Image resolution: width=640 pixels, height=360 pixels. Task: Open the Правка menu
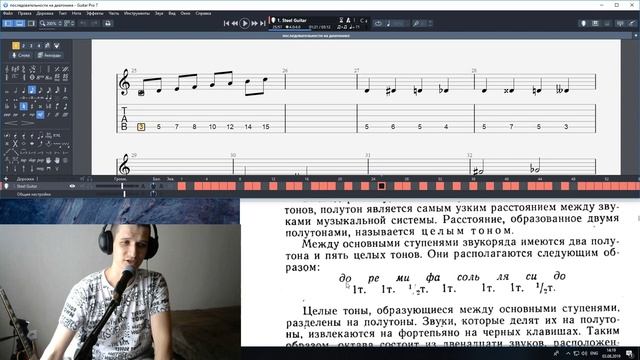[24, 13]
